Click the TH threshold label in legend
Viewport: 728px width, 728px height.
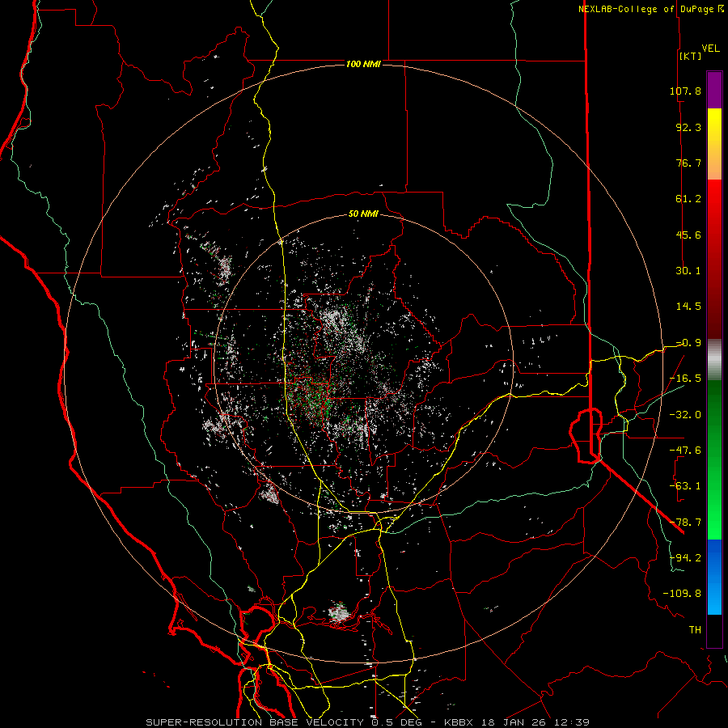(695, 630)
